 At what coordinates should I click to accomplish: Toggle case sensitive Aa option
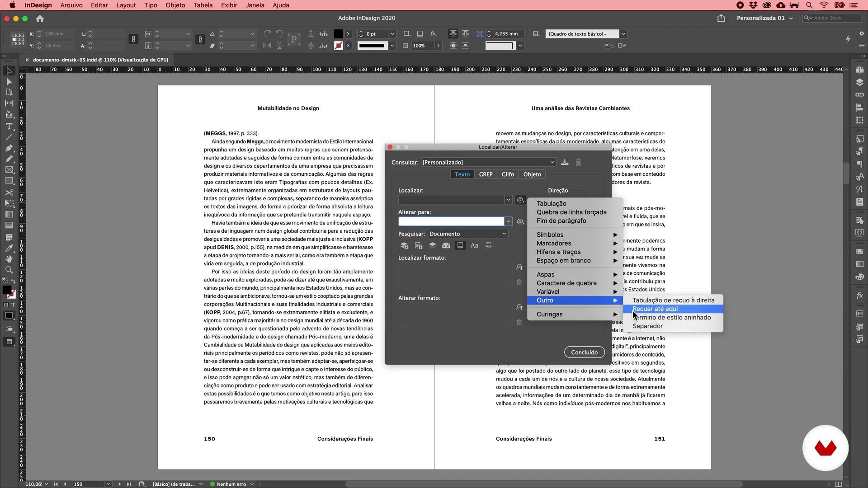coord(474,245)
